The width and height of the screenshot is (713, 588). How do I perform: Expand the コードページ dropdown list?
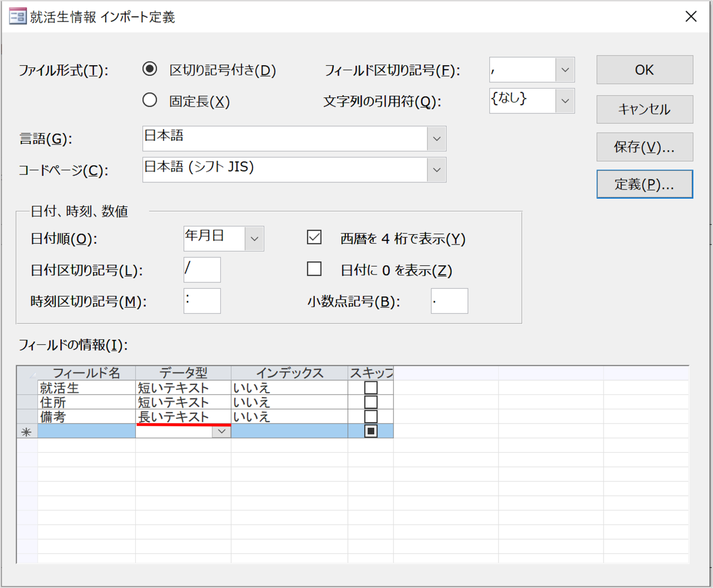436,170
